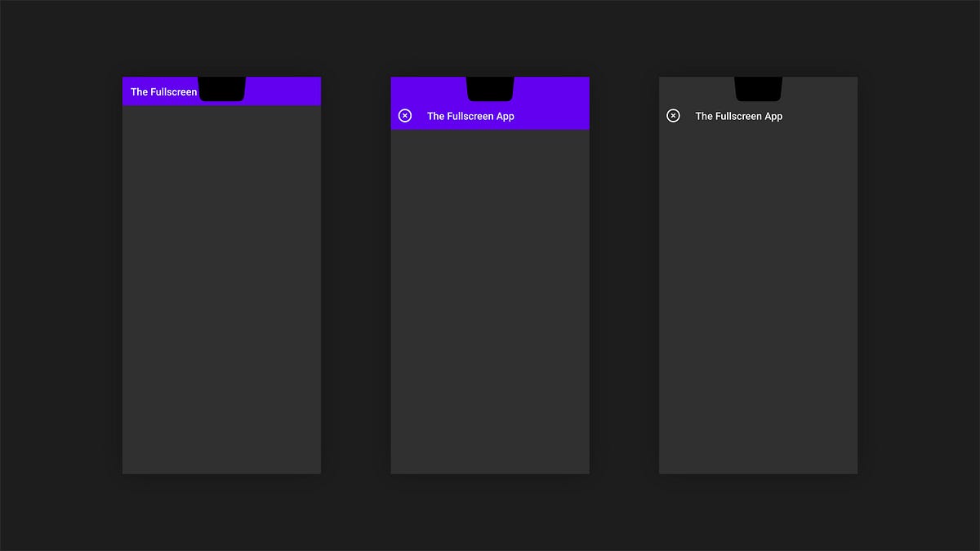Click the X navigation icon beside the middle title

tap(404, 115)
